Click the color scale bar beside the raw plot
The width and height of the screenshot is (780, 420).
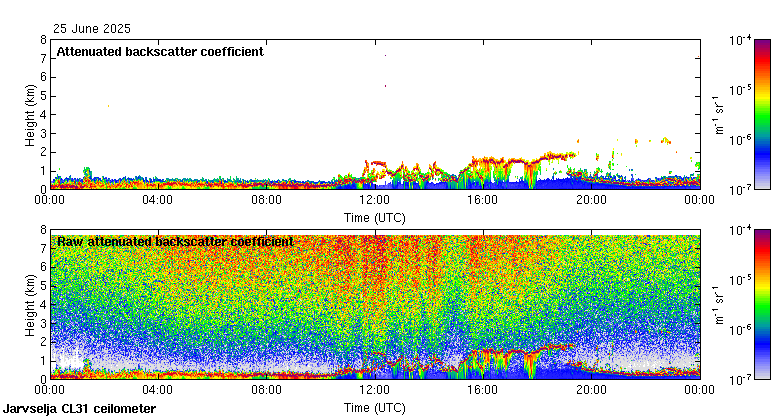coord(762,305)
